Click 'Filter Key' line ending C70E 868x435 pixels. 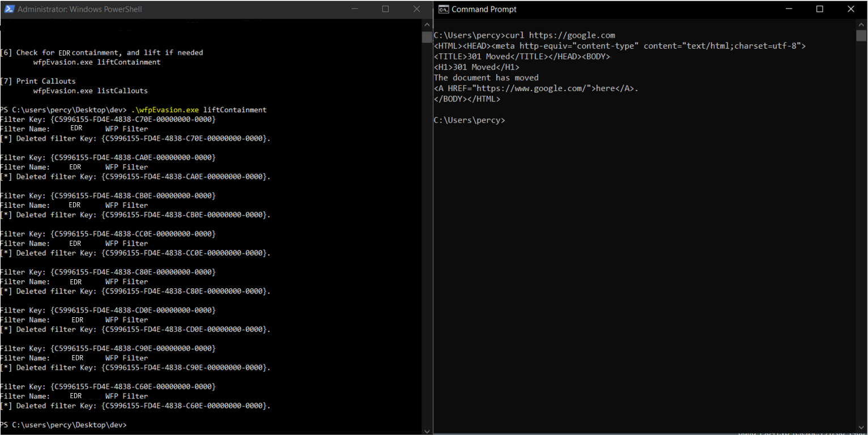pos(108,120)
